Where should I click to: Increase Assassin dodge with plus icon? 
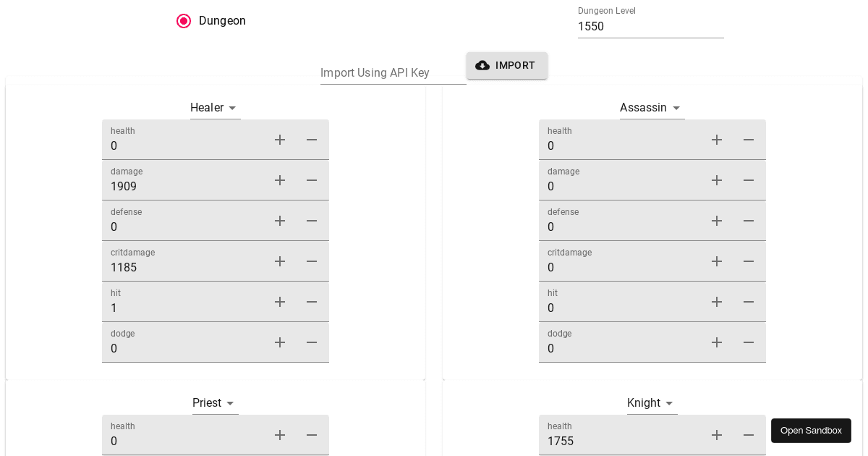pos(717,342)
